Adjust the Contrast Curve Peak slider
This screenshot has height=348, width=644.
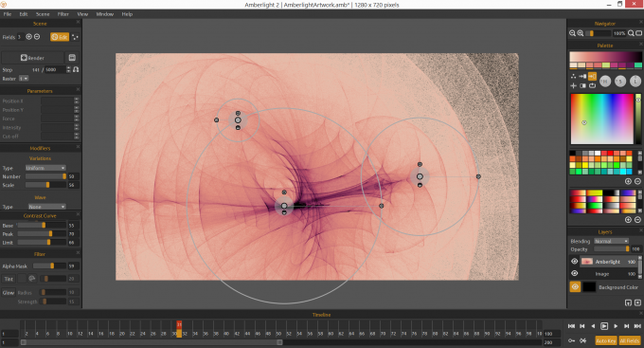tap(42, 233)
